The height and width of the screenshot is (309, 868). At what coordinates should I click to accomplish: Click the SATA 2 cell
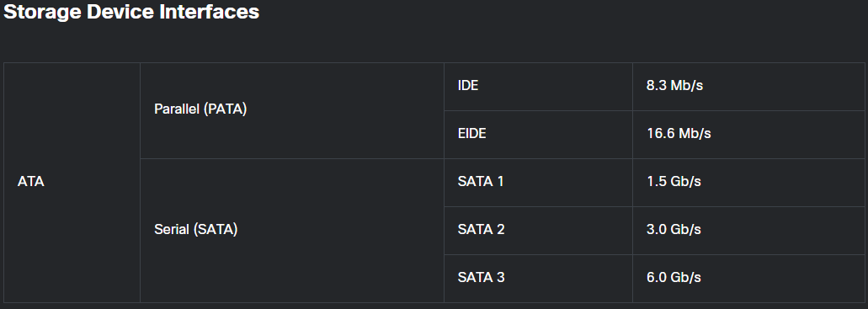tap(538, 231)
